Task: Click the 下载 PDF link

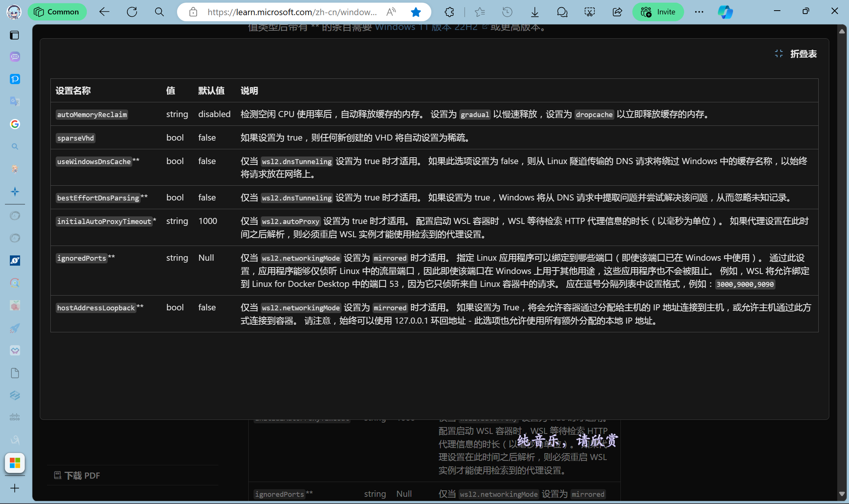Action: (x=77, y=476)
